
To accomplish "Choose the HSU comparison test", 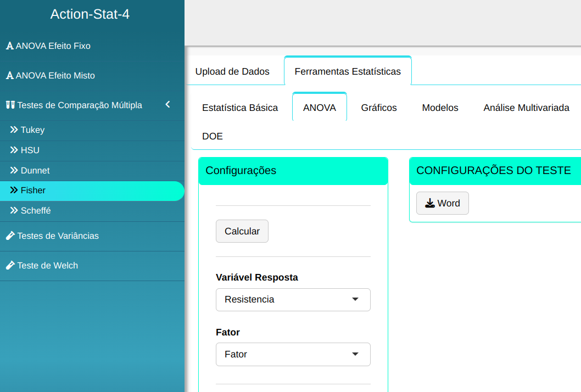I will tap(30, 150).
